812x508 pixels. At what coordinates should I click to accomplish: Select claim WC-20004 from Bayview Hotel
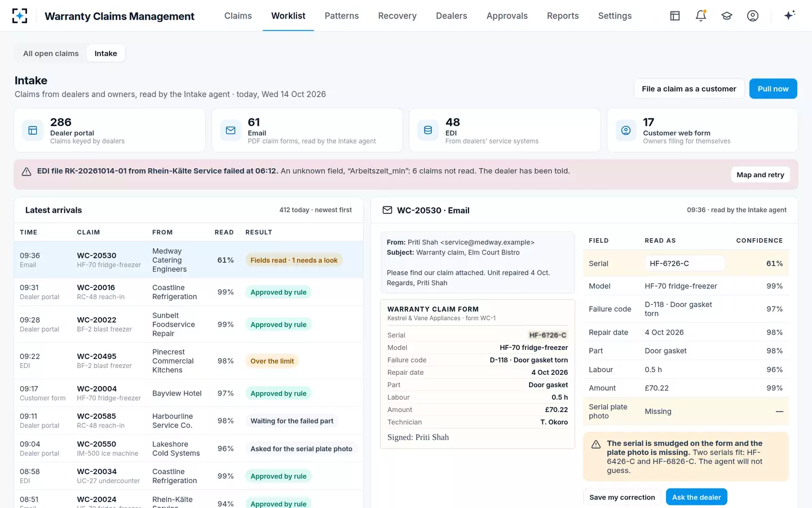(x=188, y=393)
